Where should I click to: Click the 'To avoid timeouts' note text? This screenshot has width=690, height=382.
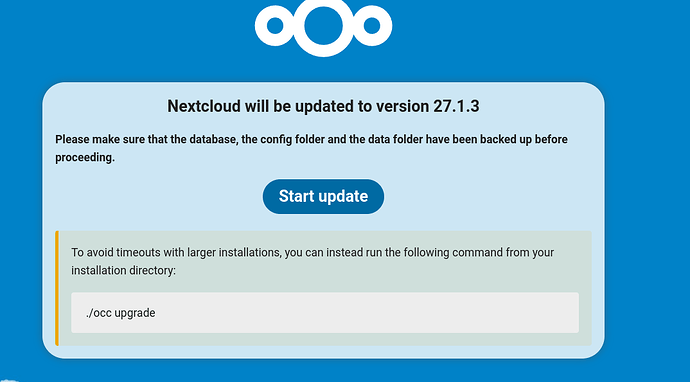click(312, 261)
